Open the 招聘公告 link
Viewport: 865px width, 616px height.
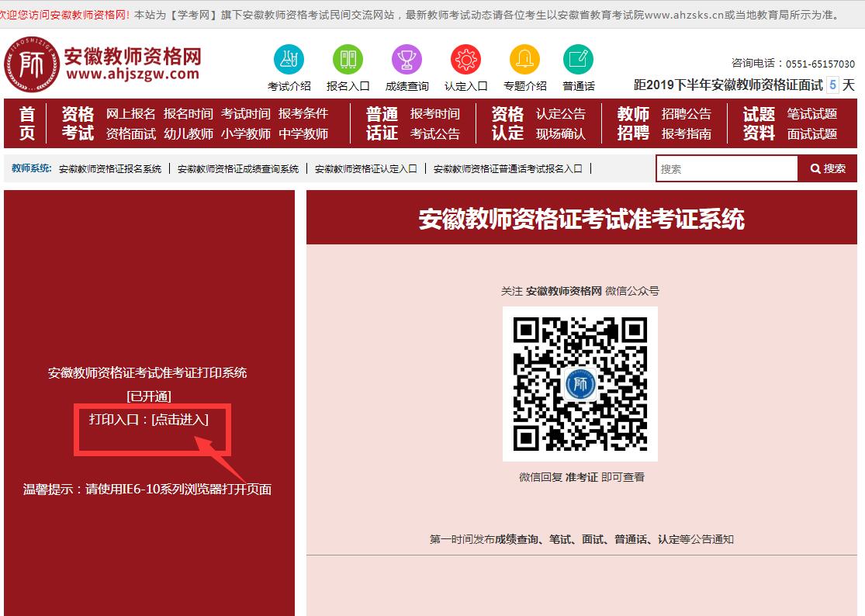(x=687, y=113)
